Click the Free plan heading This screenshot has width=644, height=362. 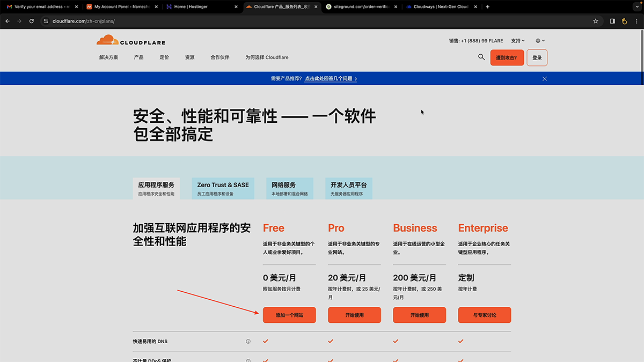(274, 228)
